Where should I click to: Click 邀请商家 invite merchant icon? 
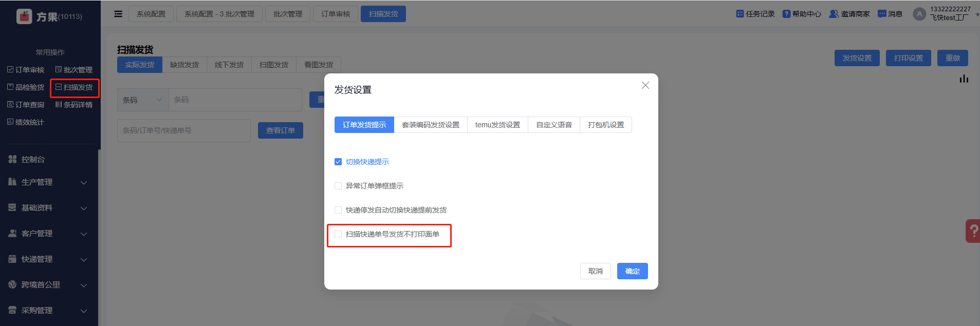pos(834,14)
